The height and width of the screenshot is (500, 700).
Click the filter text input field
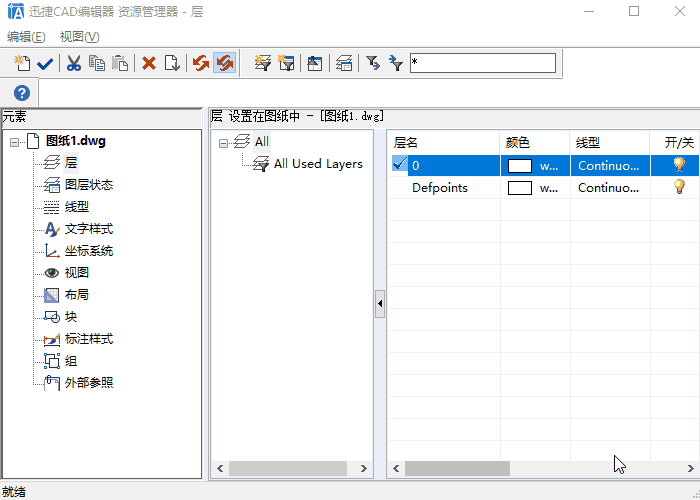482,63
